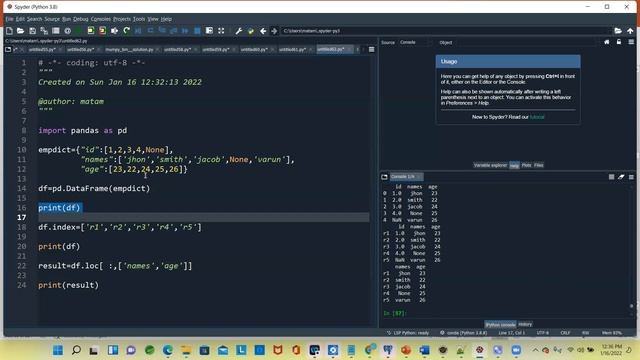Open the console pane options hamburger menu
Image resolution: width=640 pixels, height=360 pixels.
point(631,177)
